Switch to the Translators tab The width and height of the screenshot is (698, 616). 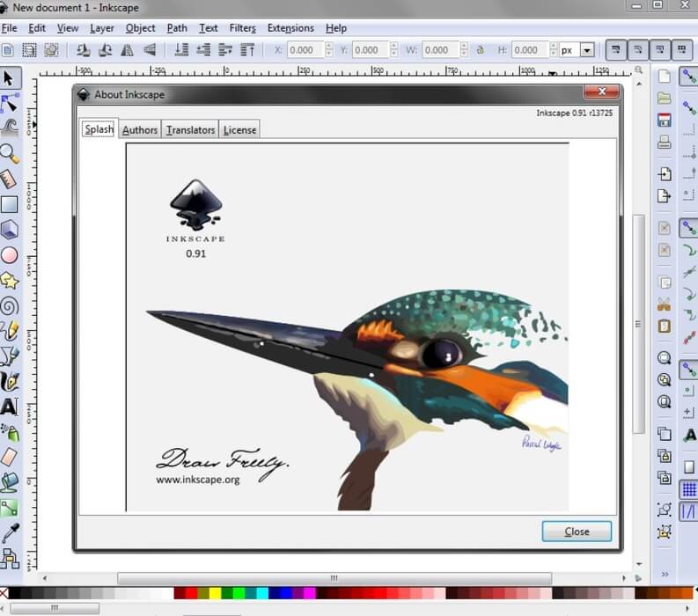coord(190,130)
